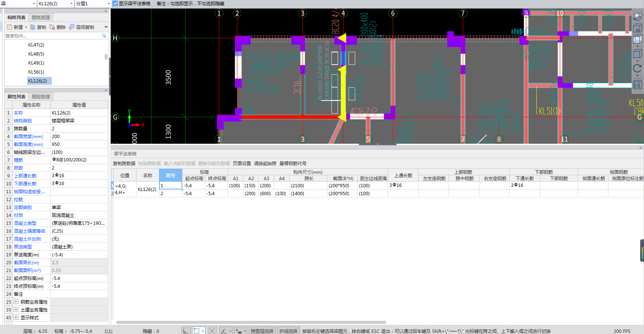Switch to 图纸管理 tab in component panel
This screenshot has width=644, height=334.
tap(41, 17)
